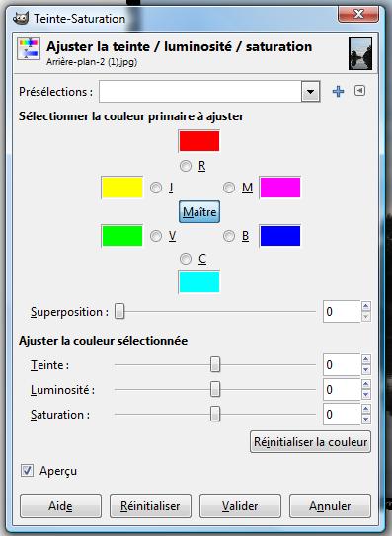Click the blue plus icon to save preset

[338, 91]
